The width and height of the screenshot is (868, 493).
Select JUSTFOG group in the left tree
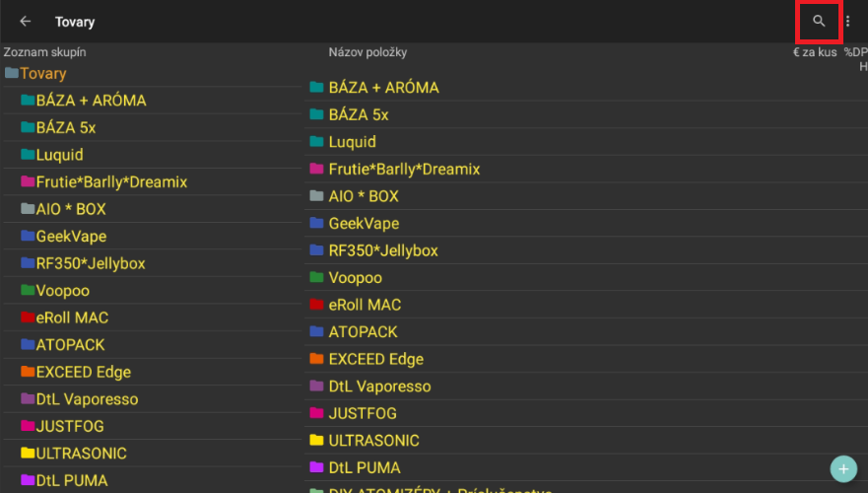click(x=69, y=427)
